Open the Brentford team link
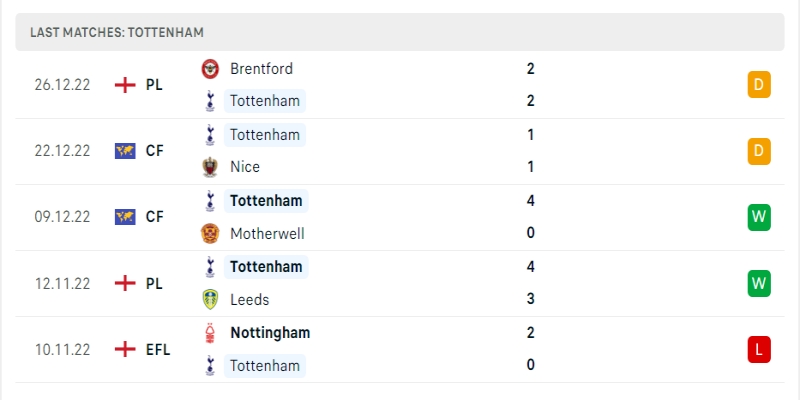The width and height of the screenshot is (800, 400). (261, 69)
